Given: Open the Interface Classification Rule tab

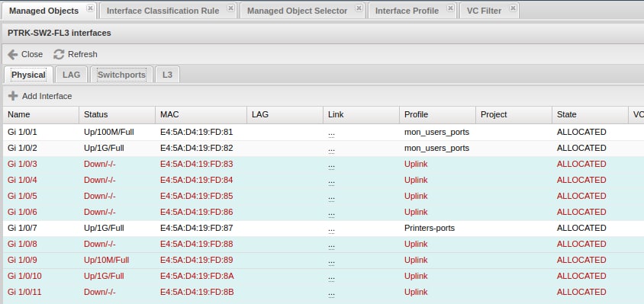Looking at the screenshot, I should (x=163, y=11).
